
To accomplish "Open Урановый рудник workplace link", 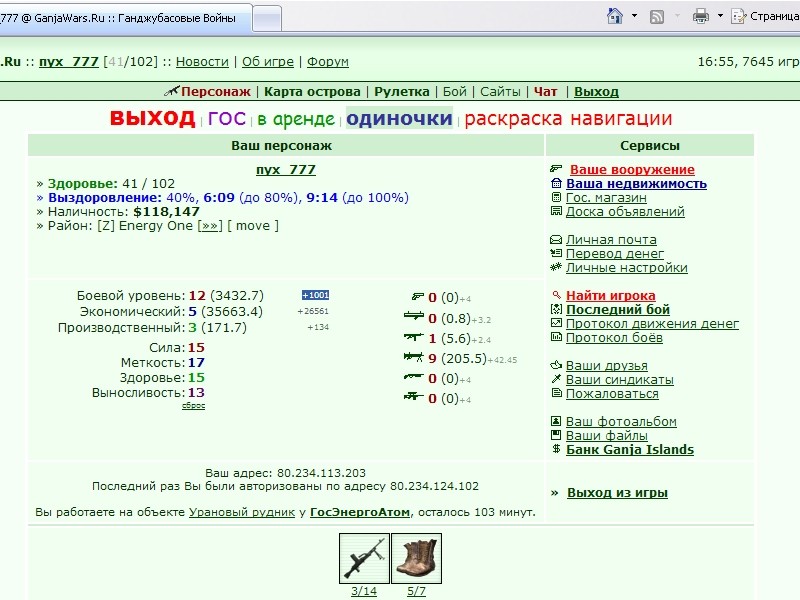I will pyautogui.click(x=242, y=512).
